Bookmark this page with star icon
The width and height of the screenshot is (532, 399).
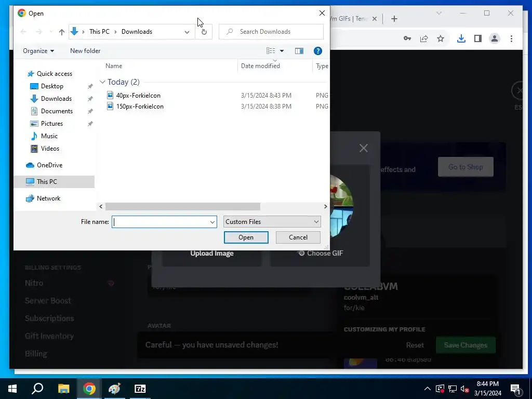(x=441, y=38)
